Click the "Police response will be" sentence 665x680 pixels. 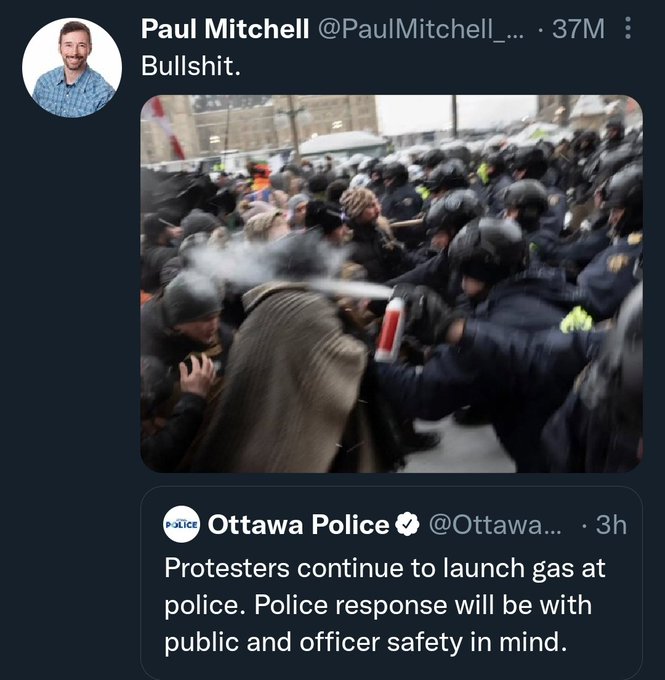click(x=470, y=605)
